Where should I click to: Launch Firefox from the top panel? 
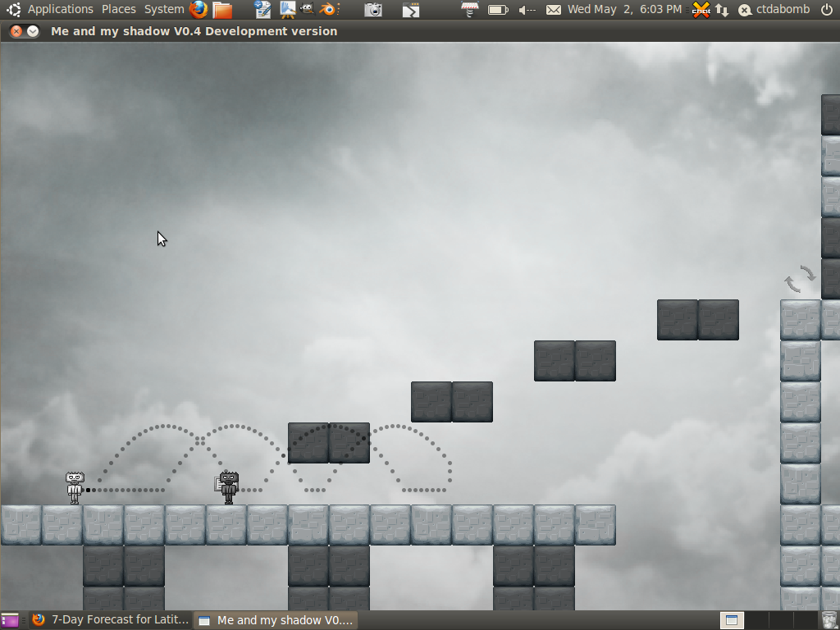199,10
